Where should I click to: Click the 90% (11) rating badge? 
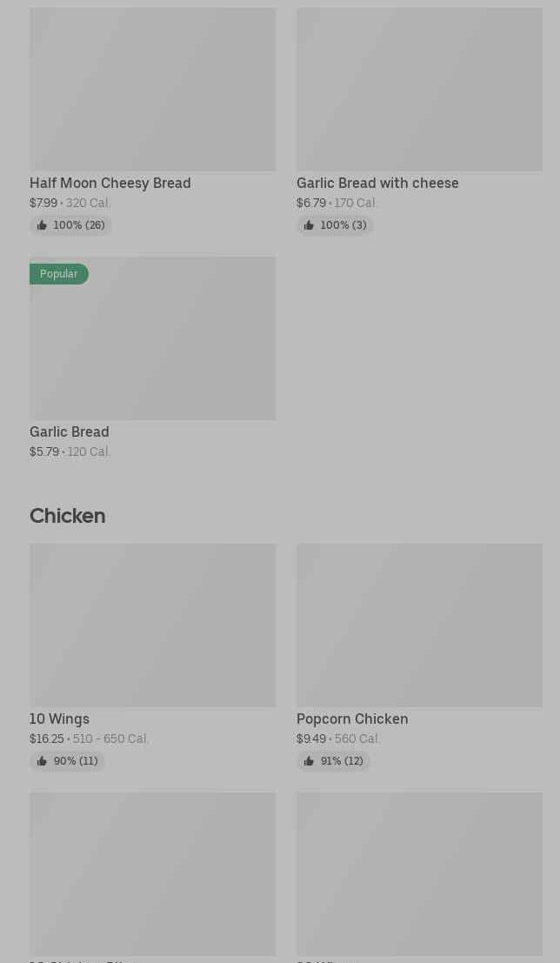point(68,761)
